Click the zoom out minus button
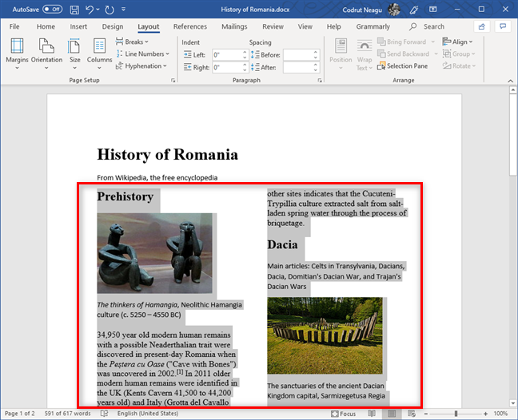This screenshot has height=420, width=518. [426, 414]
